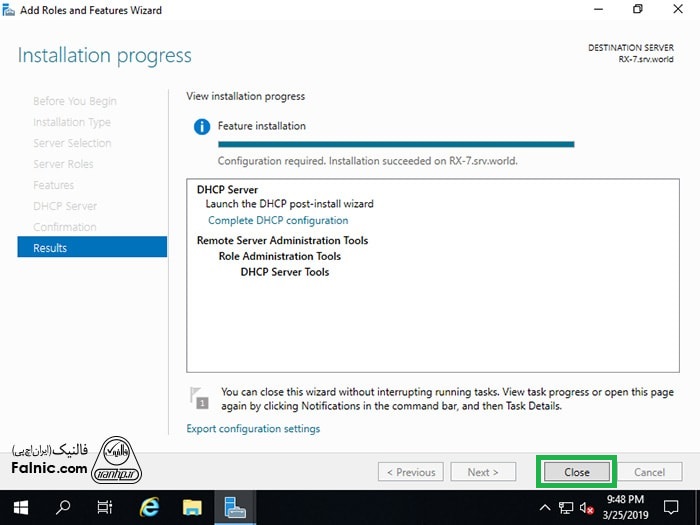The height and width of the screenshot is (525, 700).
Task: Open taskbar search magnifier icon
Action: pos(62,507)
